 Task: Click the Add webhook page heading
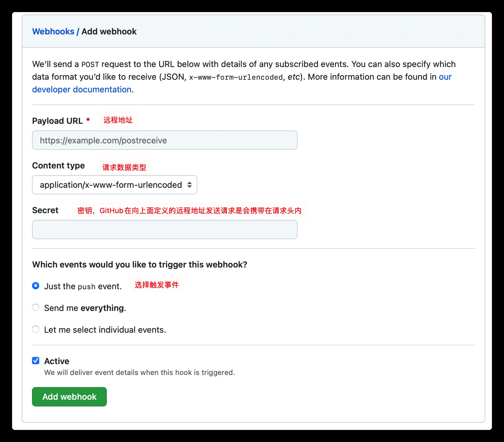109,31
